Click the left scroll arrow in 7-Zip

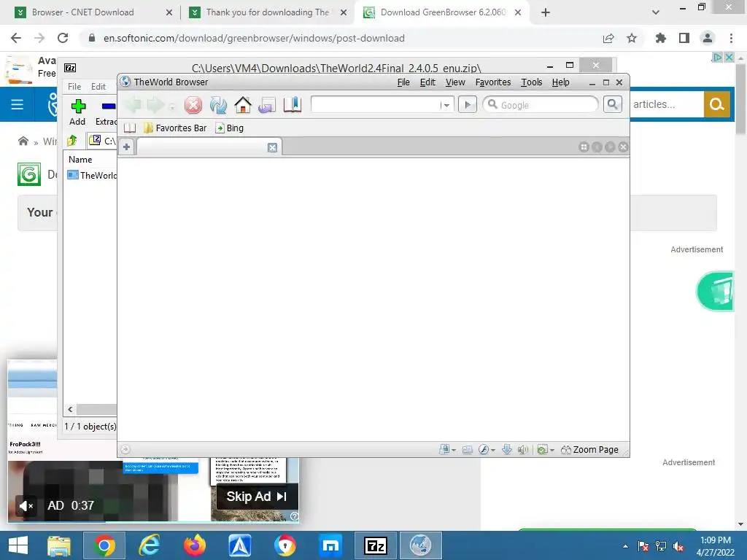pos(70,410)
